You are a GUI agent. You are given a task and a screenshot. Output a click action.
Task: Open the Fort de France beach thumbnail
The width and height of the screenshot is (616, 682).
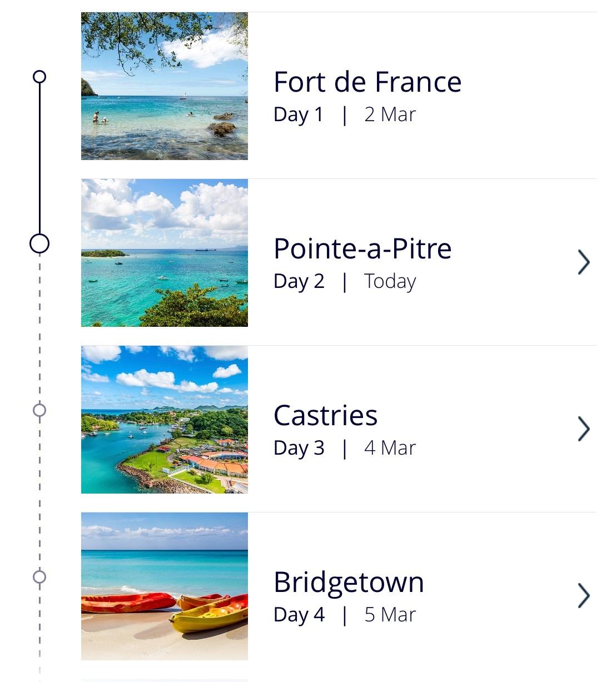165,86
